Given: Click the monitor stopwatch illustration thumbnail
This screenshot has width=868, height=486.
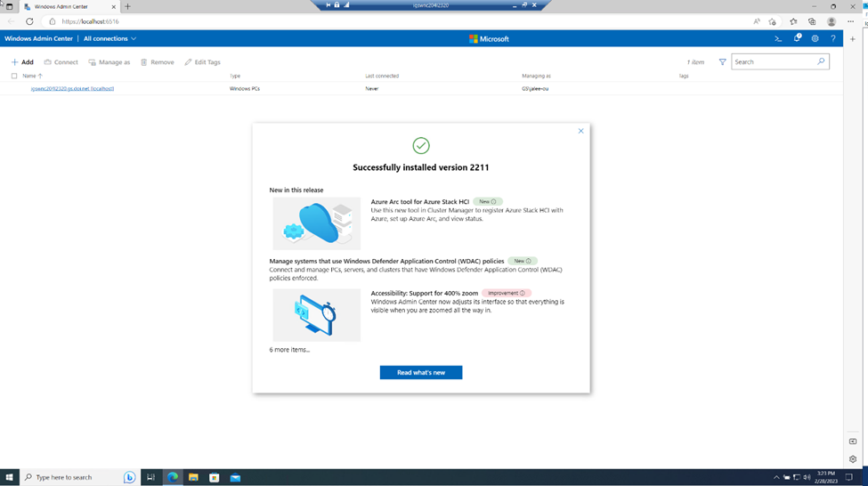Looking at the screenshot, I should click(x=317, y=315).
